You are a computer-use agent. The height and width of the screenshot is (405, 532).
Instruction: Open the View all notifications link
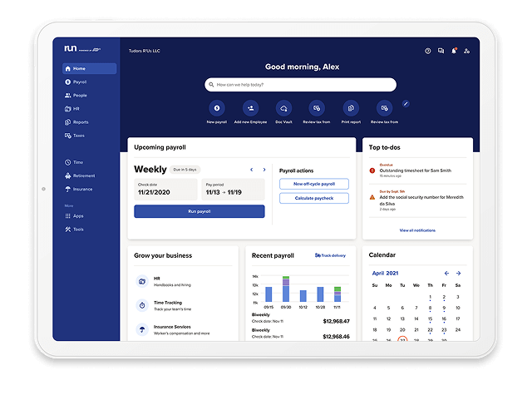[416, 230]
